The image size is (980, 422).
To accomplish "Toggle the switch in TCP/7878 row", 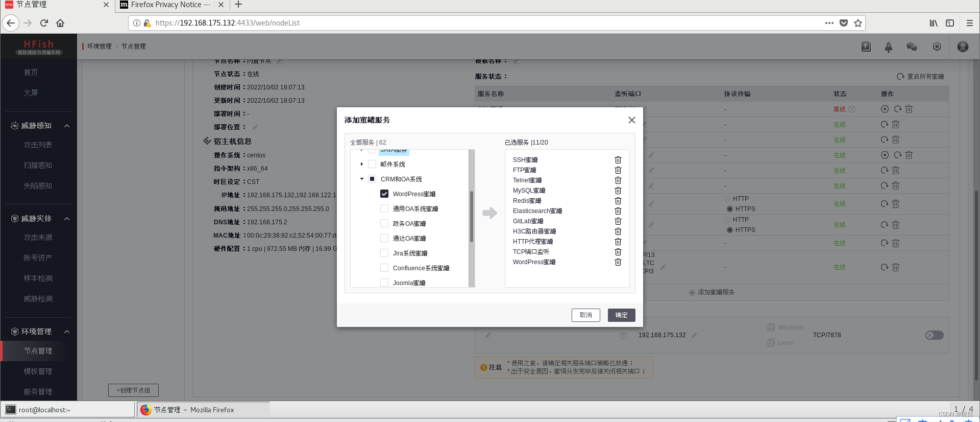I will (934, 335).
